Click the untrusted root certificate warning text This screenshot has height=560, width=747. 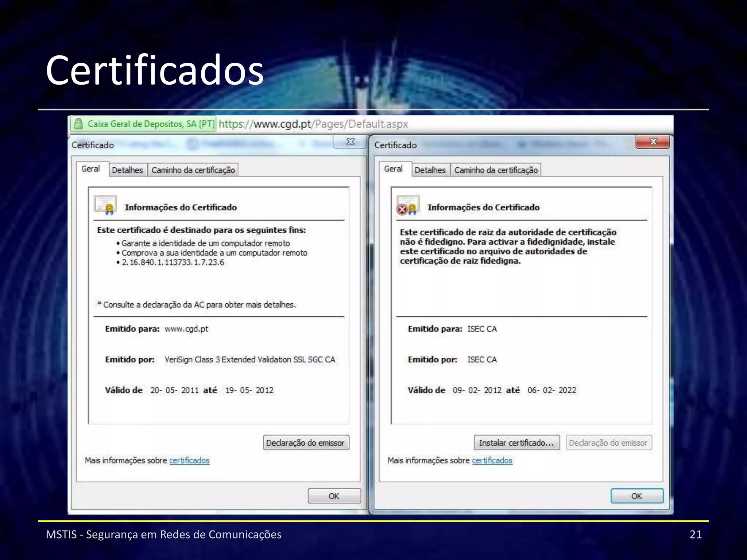[x=508, y=246]
